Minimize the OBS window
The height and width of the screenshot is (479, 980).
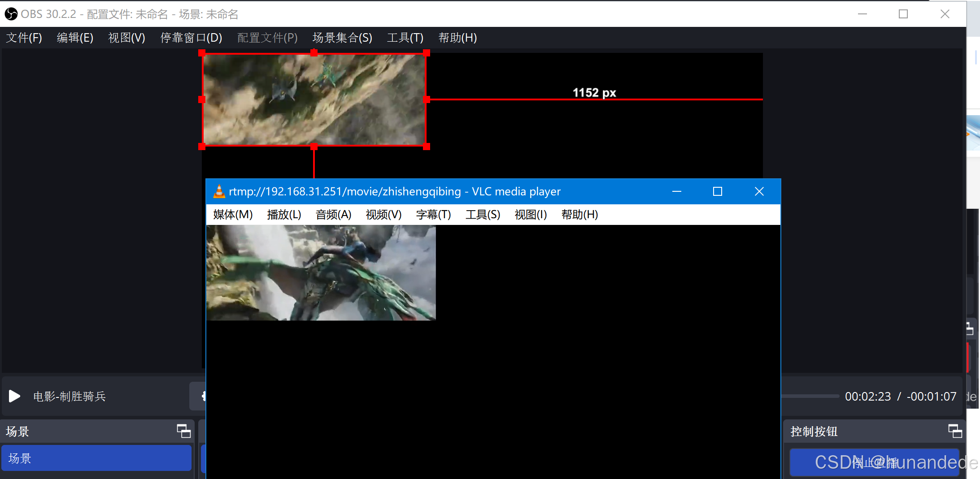pyautogui.click(x=862, y=14)
